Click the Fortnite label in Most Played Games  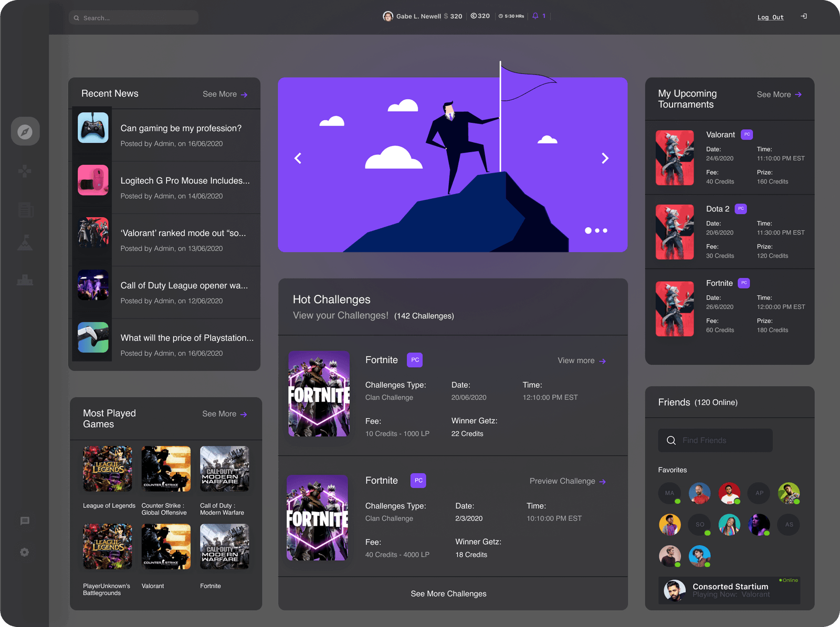(211, 586)
